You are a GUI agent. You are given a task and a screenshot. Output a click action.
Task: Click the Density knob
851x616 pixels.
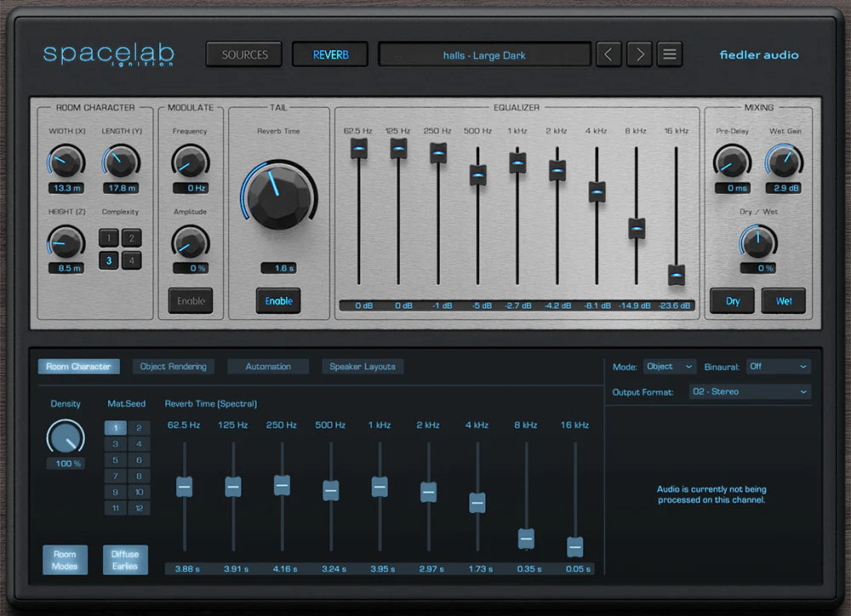tap(66, 436)
